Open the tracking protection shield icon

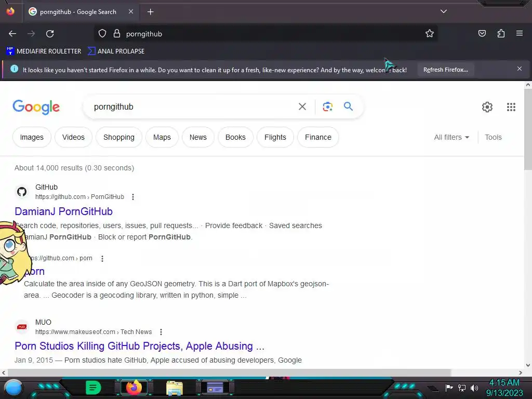point(102,34)
